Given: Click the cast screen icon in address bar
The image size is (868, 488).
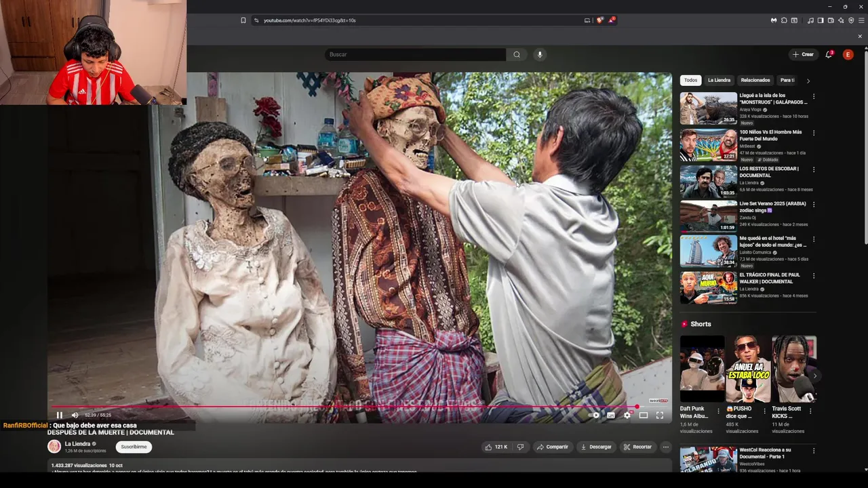Looking at the screenshot, I should pyautogui.click(x=587, y=20).
